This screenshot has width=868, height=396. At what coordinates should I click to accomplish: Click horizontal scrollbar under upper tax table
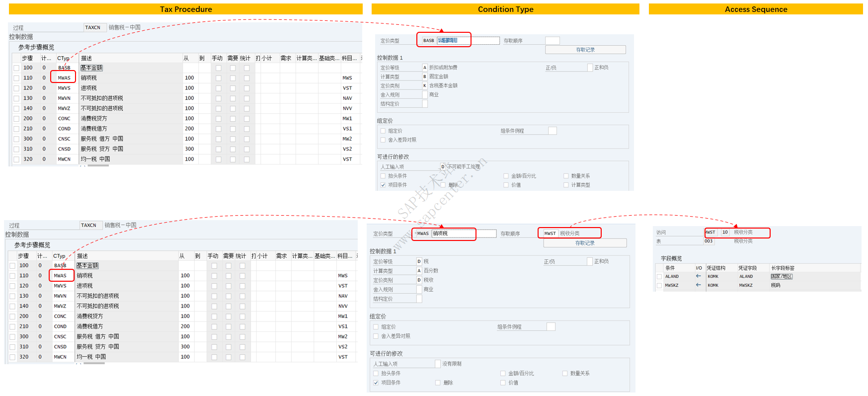coord(98,166)
